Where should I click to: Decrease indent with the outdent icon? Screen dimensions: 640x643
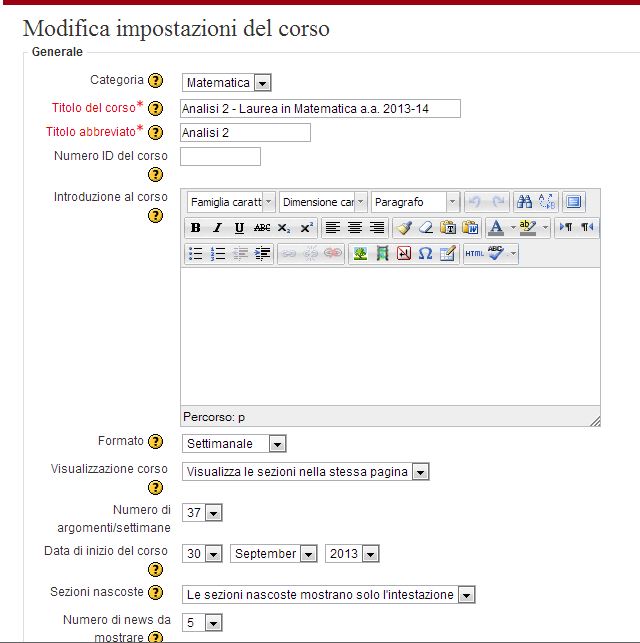point(240,254)
